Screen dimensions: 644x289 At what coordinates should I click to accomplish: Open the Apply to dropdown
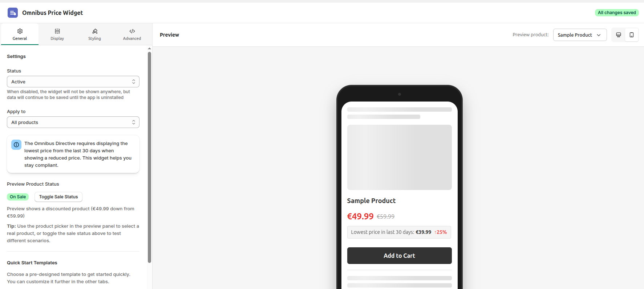[x=73, y=122]
